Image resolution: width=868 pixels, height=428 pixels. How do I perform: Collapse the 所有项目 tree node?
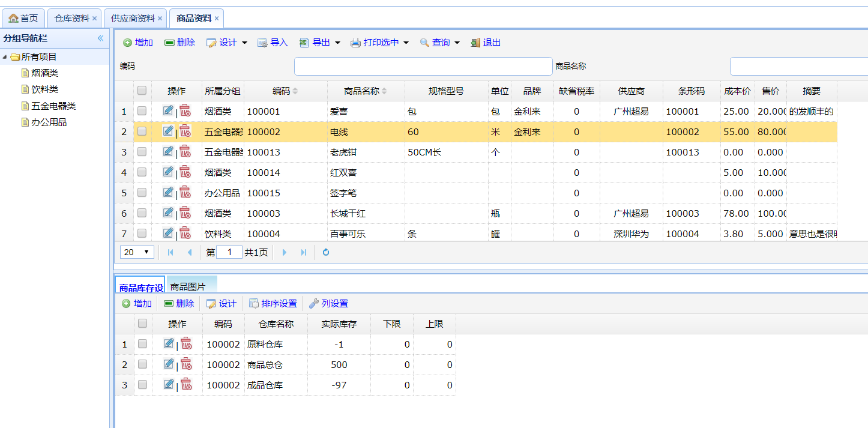pyautogui.click(x=5, y=57)
